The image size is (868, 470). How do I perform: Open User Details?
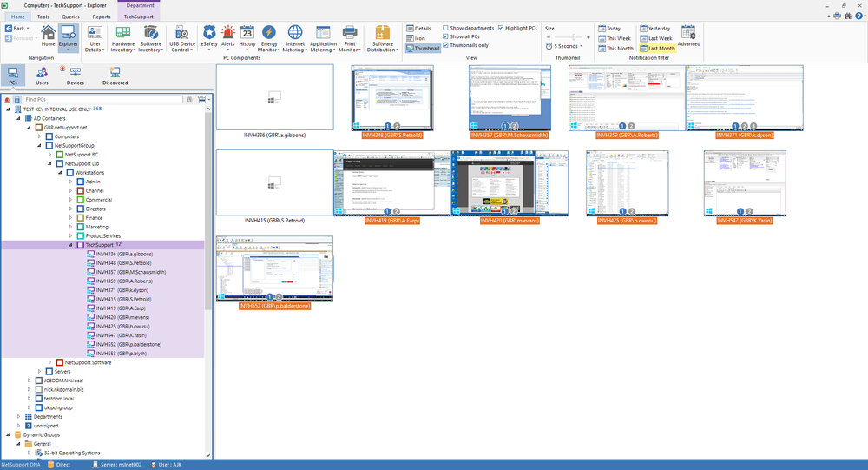tap(94, 39)
